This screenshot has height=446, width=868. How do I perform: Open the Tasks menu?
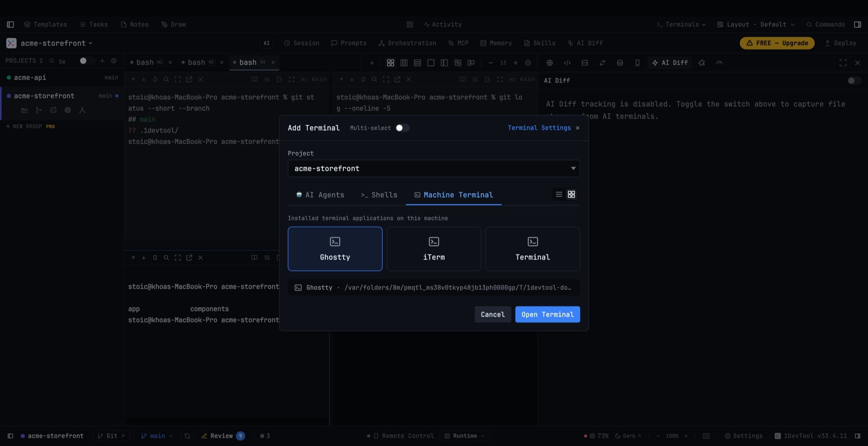[x=94, y=24]
